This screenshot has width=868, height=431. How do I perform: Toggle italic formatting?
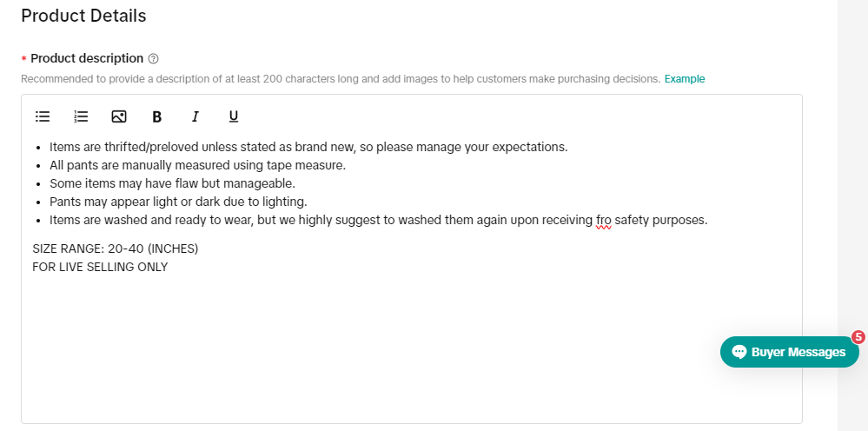tap(195, 116)
